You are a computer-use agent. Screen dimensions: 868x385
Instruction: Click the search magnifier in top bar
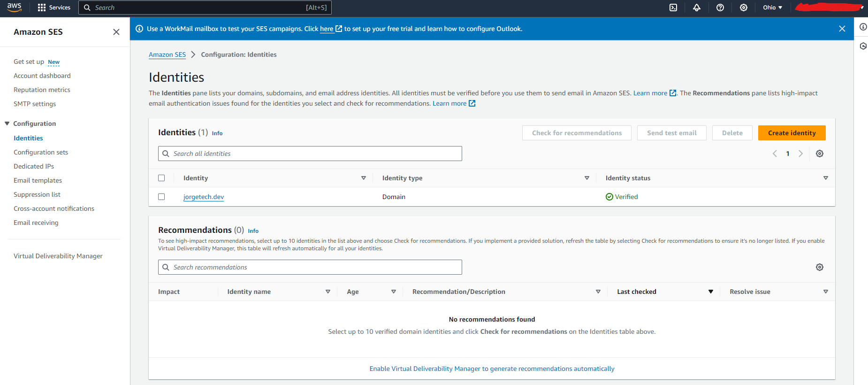tap(87, 8)
